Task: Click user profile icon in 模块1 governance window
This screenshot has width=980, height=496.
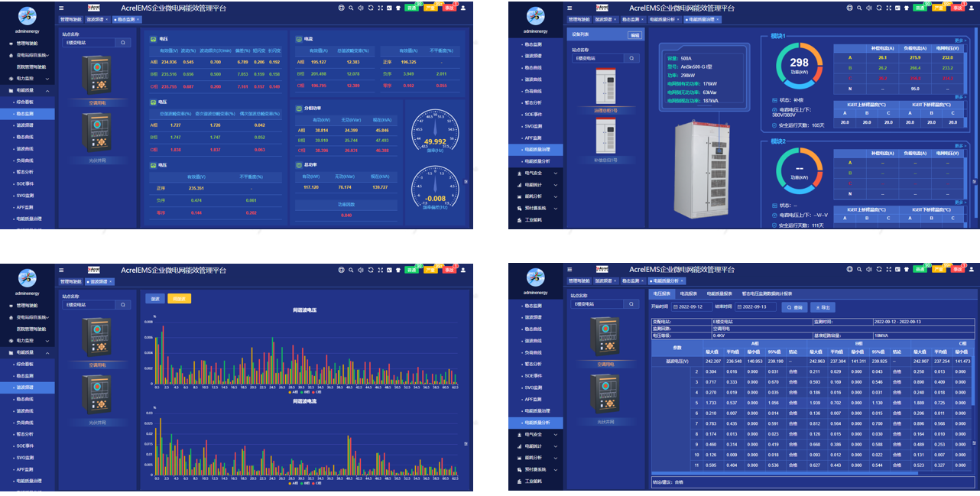Action: pyautogui.click(x=971, y=8)
